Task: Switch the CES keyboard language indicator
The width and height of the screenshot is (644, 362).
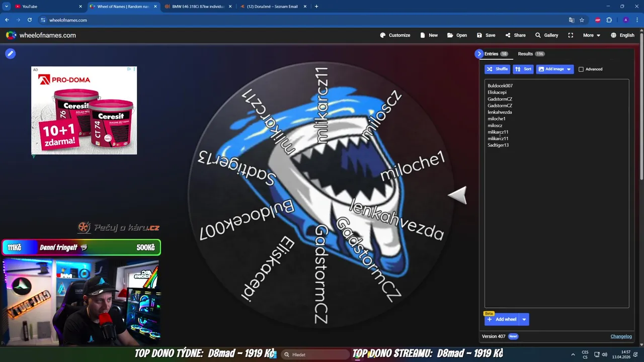Action: tap(585, 354)
